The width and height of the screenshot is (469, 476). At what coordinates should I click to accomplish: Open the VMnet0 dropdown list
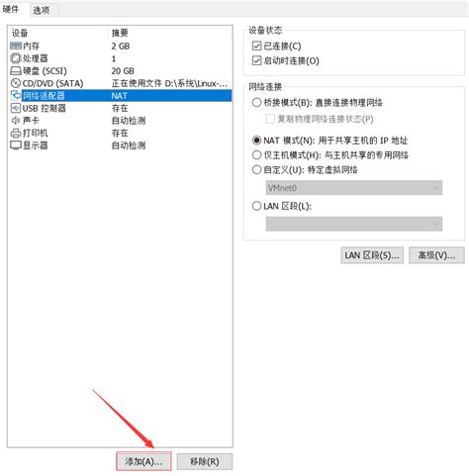pyautogui.click(x=354, y=188)
